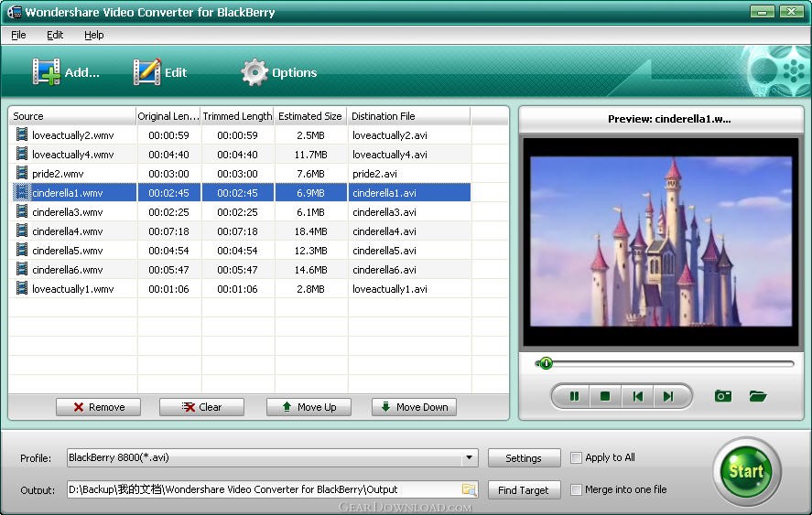Image resolution: width=812 pixels, height=515 pixels.
Task: Jump to previous file in preview
Action: 637,396
